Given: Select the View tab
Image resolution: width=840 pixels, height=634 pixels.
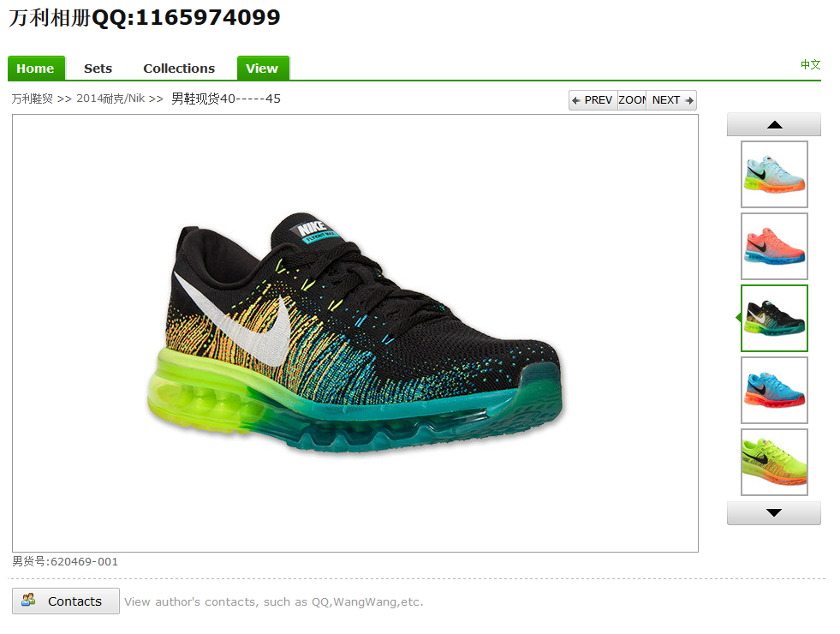Looking at the screenshot, I should (263, 68).
